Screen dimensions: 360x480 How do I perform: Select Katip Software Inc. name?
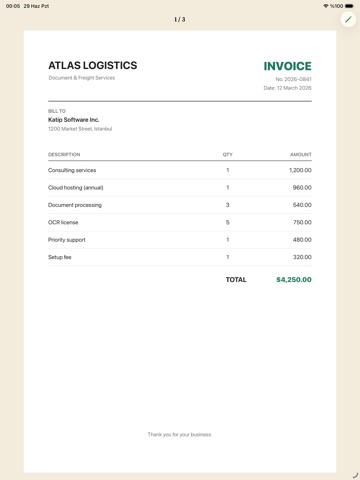(x=74, y=120)
